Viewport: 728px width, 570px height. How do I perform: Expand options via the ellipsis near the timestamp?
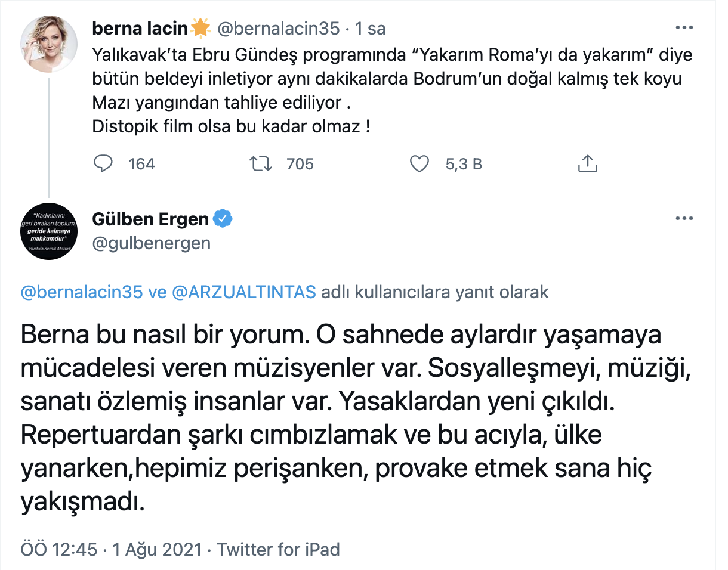coord(684,27)
